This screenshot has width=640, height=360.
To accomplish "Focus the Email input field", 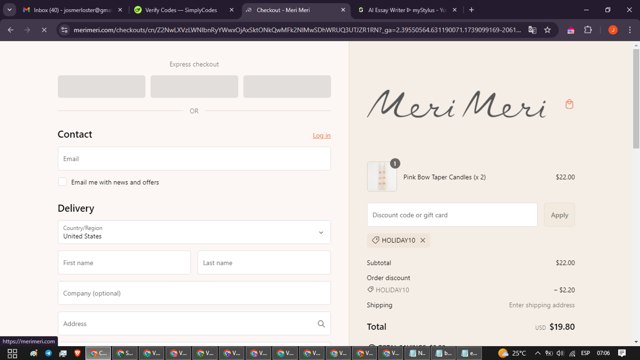I will (x=194, y=159).
